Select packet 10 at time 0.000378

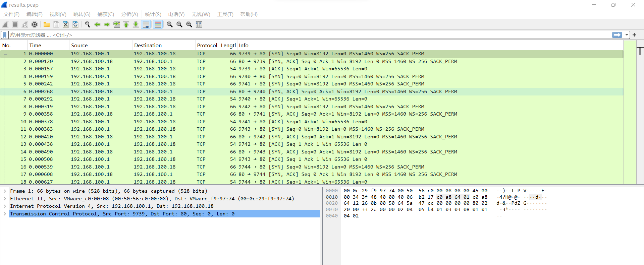click(x=312, y=122)
